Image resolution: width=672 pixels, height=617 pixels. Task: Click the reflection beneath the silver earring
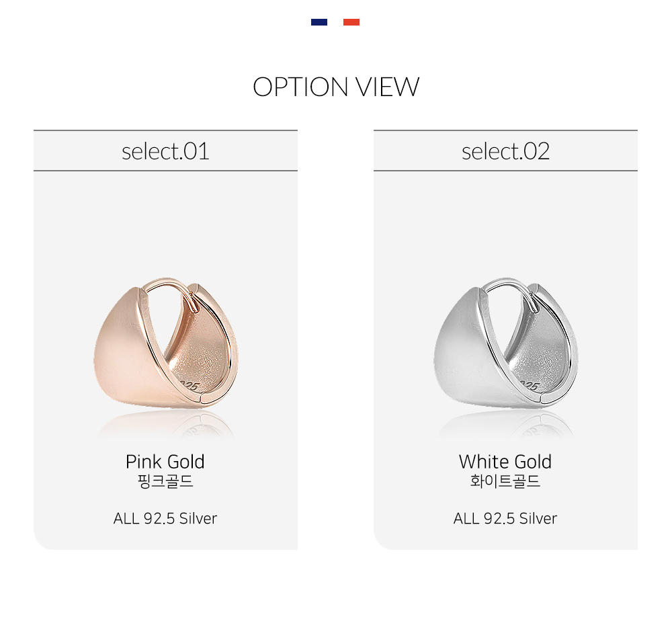pos(506,425)
